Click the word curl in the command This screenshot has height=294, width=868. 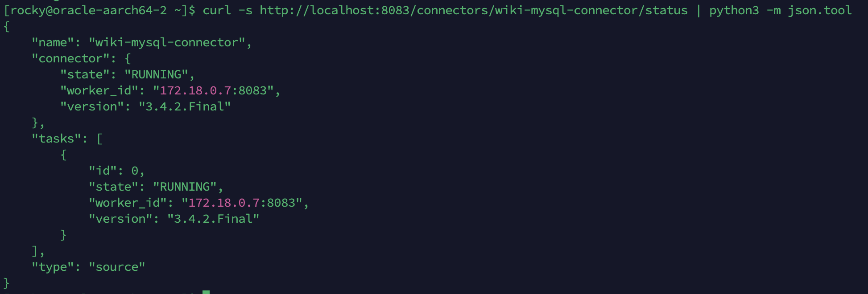tap(217, 10)
